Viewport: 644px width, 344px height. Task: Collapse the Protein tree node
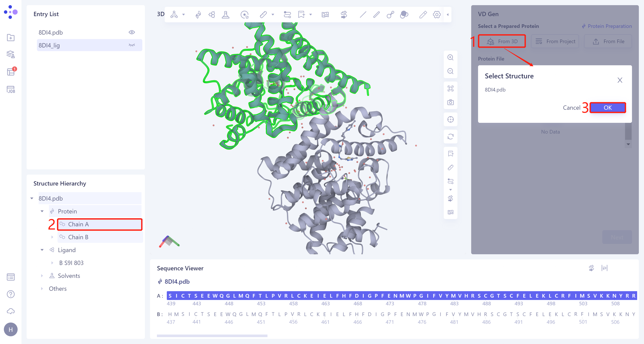(x=42, y=211)
